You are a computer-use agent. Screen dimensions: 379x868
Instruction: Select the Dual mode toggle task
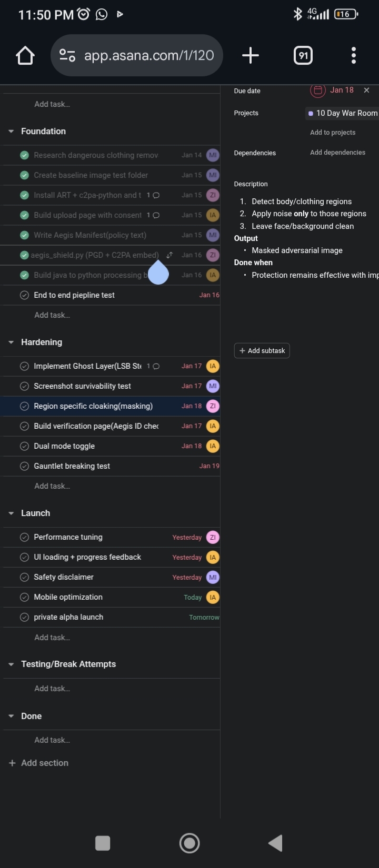pos(64,446)
